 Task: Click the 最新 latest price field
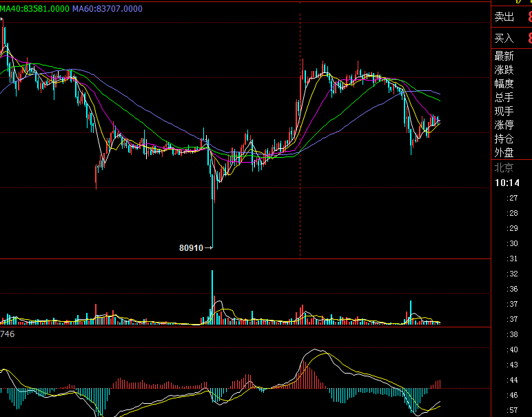504,56
